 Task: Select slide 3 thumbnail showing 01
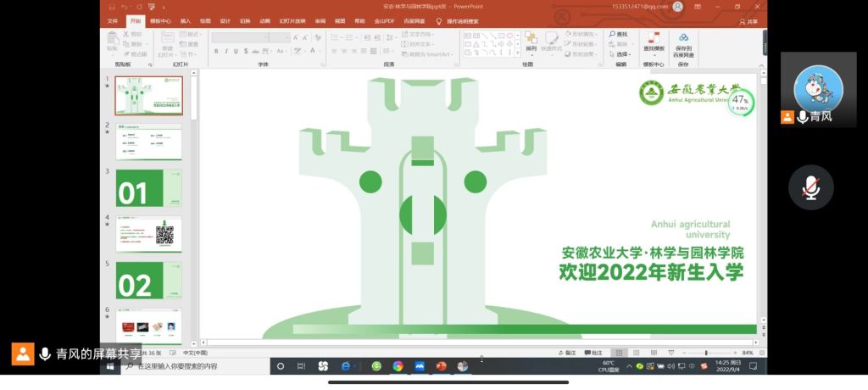148,187
